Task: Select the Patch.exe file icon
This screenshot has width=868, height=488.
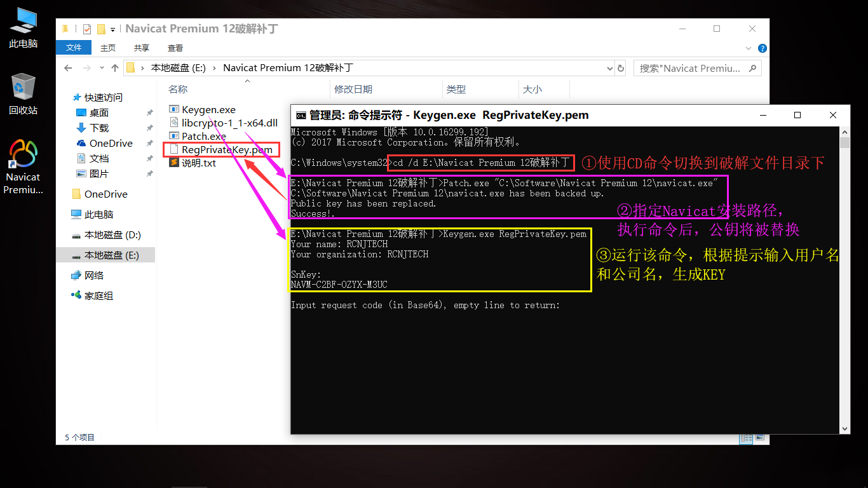Action: coord(175,136)
